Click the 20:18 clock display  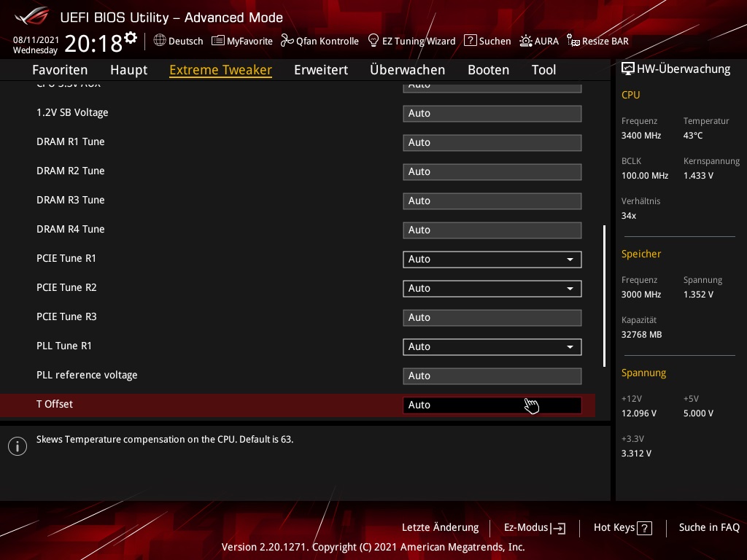click(x=93, y=43)
